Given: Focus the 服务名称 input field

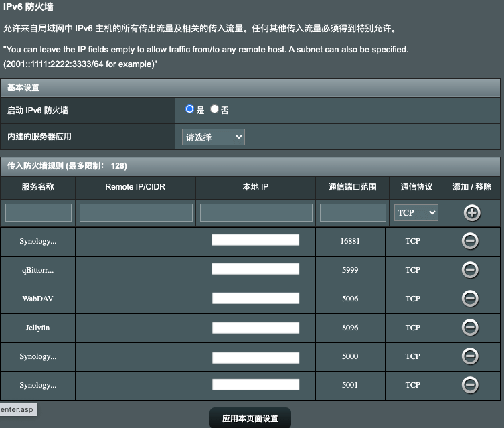Looking at the screenshot, I should point(38,212).
